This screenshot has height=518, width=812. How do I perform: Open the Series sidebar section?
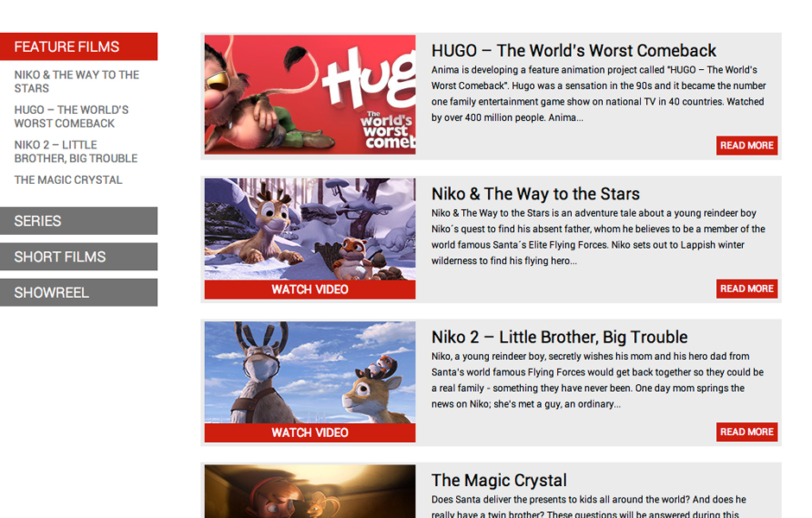(79, 221)
